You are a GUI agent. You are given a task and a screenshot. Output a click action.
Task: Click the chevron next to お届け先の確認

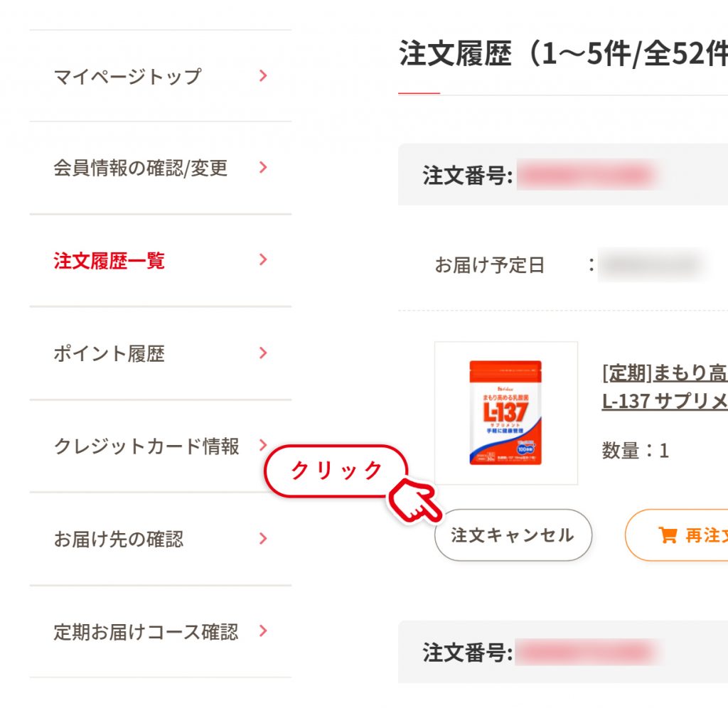point(263,538)
